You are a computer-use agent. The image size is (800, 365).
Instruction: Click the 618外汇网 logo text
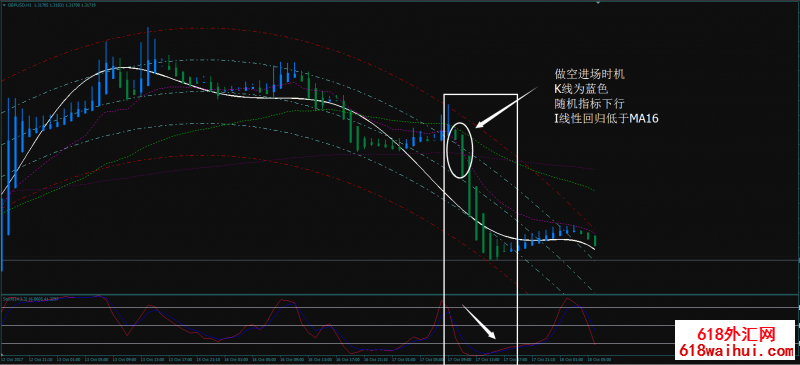[x=736, y=334]
